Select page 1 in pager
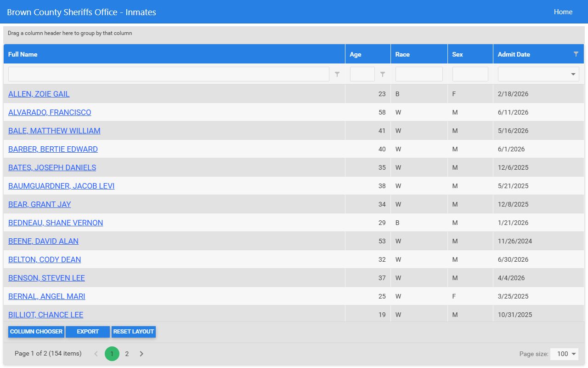The width and height of the screenshot is (588, 368). coord(112,354)
